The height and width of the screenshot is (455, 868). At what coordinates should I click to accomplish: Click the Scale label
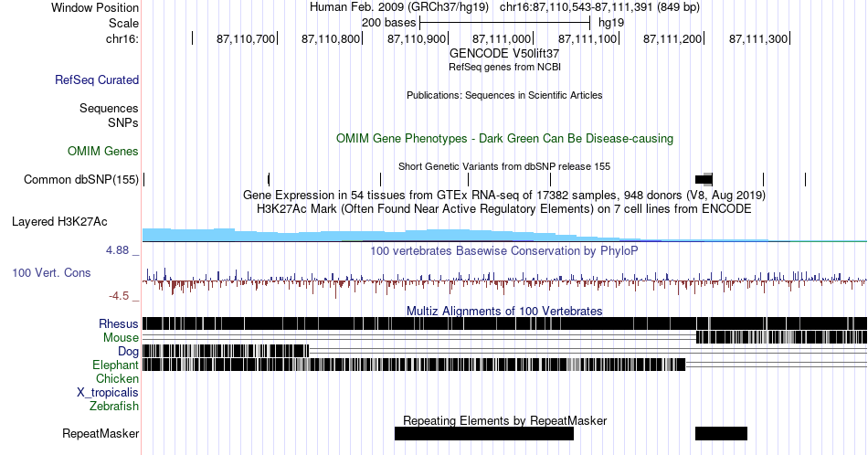(x=124, y=23)
